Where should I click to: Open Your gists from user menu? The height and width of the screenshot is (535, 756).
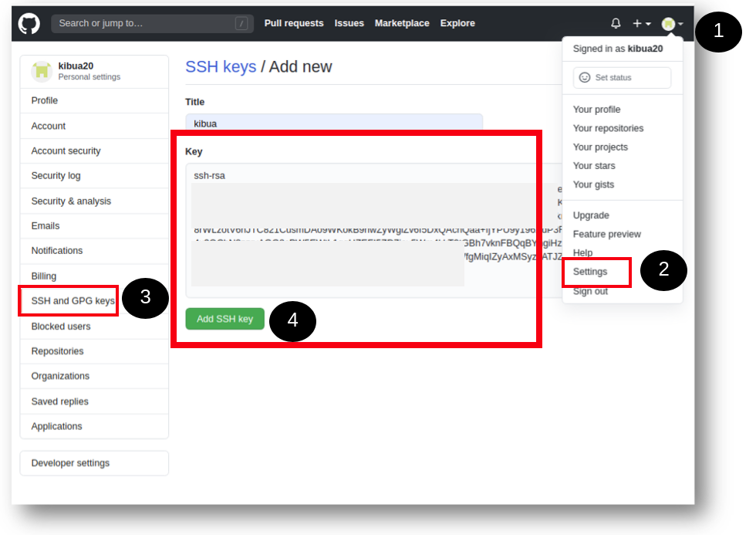click(x=593, y=185)
